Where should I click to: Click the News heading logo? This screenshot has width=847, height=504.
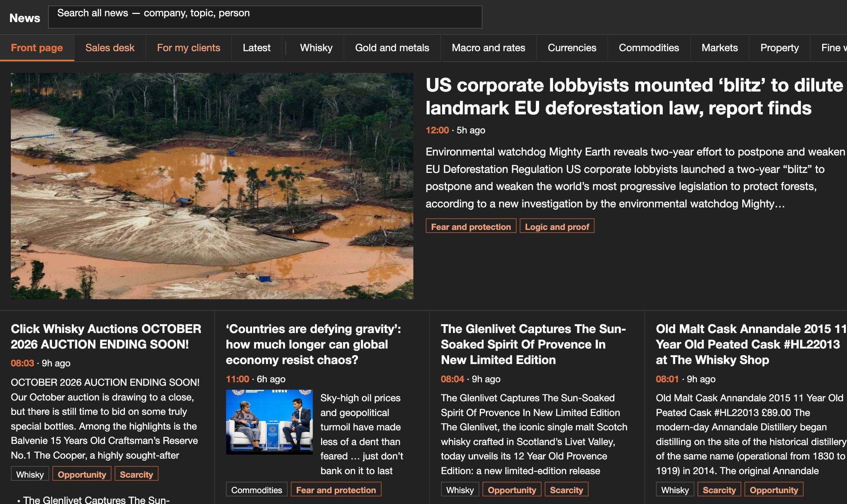(x=25, y=18)
